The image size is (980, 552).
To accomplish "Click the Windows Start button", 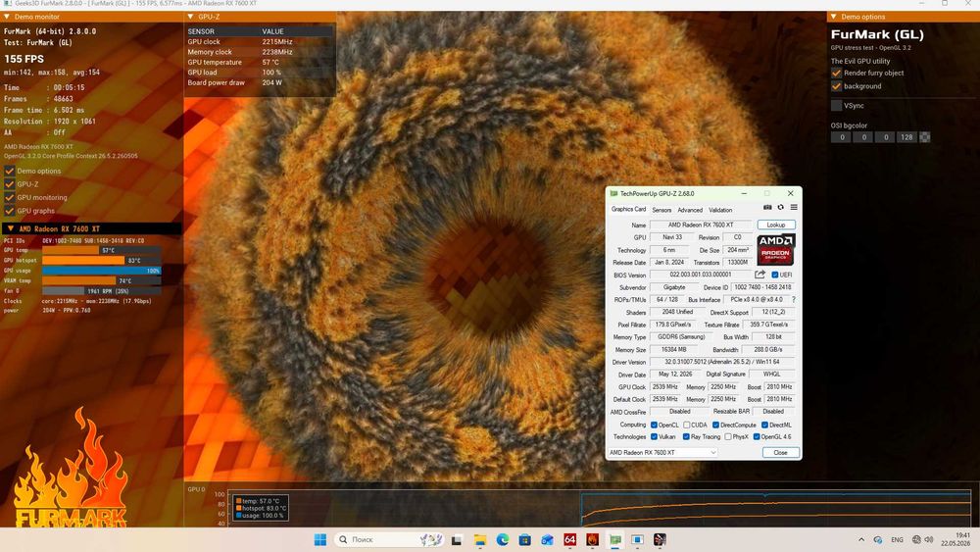I will (x=320, y=539).
